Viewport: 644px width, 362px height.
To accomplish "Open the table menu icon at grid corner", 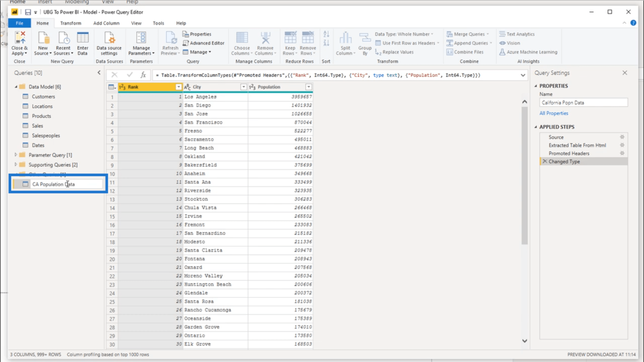I will coord(112,87).
